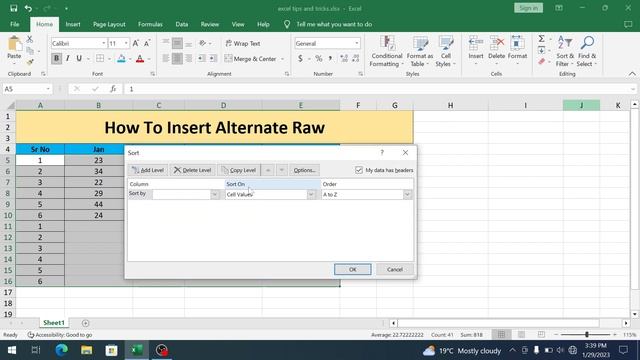Open the Number Format General dropdown
Viewport: 640px width, 360px height.
click(357, 43)
